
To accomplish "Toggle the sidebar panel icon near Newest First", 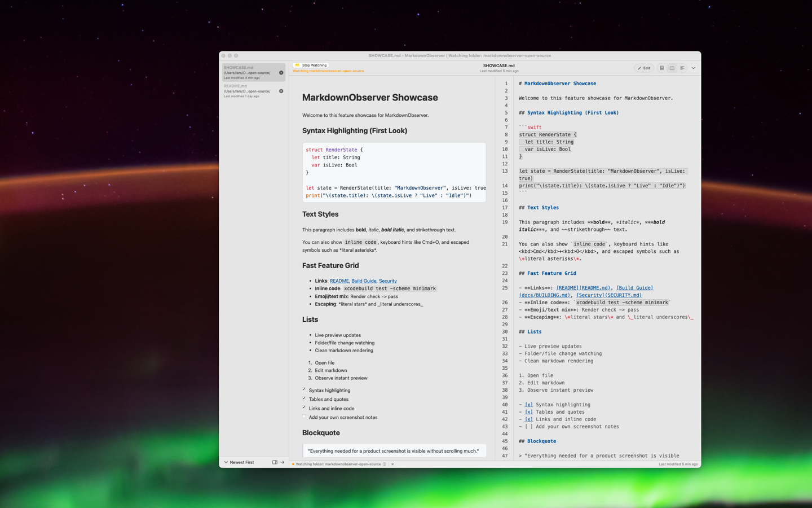I will pos(275,462).
